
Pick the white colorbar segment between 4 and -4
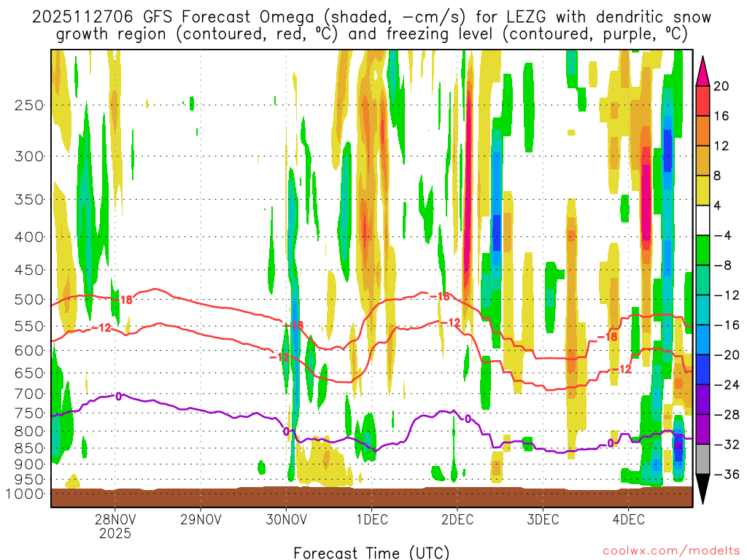click(704, 220)
